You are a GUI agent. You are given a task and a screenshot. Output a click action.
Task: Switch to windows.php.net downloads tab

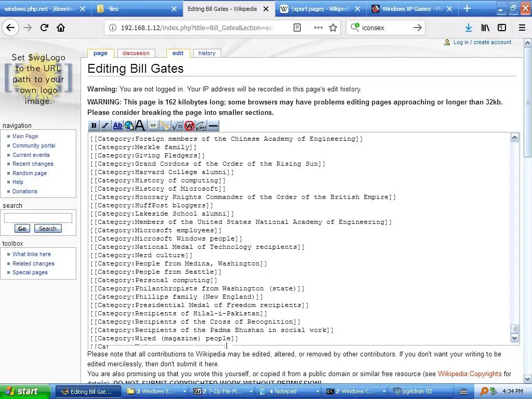[39, 9]
